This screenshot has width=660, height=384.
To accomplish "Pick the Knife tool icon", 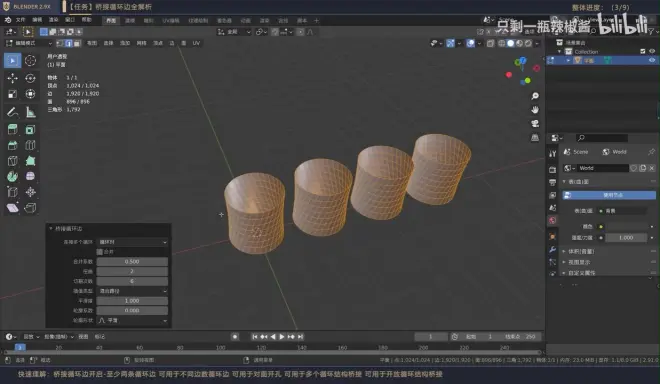I will [12, 161].
